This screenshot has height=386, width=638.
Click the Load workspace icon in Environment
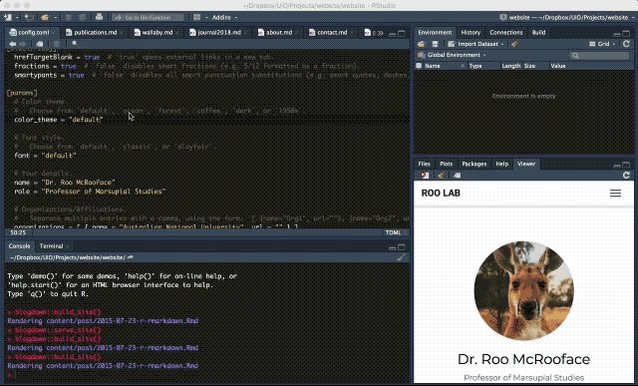coord(421,44)
